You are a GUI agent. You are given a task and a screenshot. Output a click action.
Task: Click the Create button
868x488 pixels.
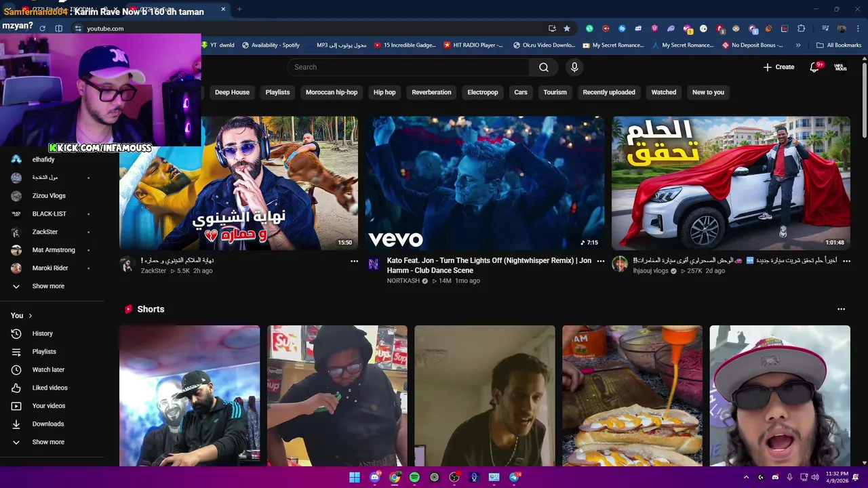pyautogui.click(x=778, y=67)
